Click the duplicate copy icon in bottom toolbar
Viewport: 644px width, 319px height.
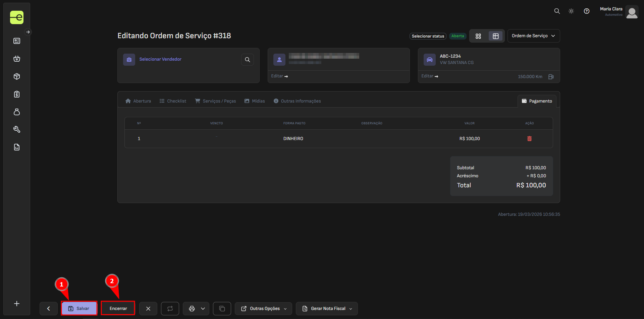coord(222,309)
